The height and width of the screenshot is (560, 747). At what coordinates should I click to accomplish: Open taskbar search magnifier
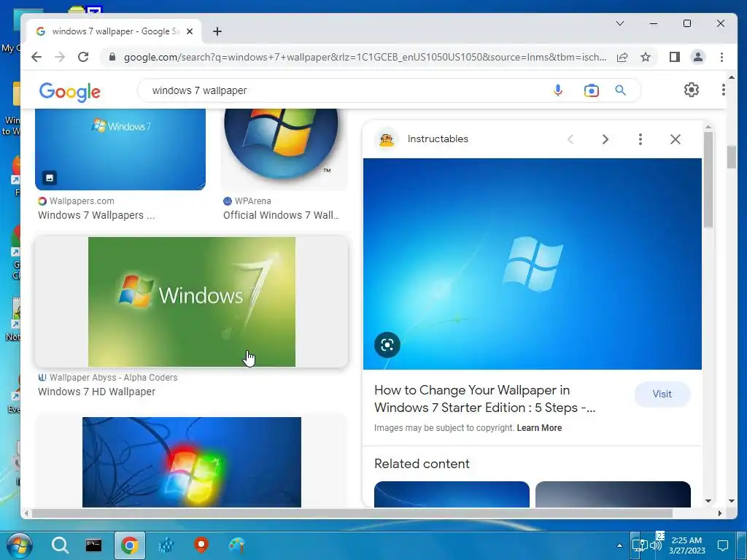pos(60,545)
